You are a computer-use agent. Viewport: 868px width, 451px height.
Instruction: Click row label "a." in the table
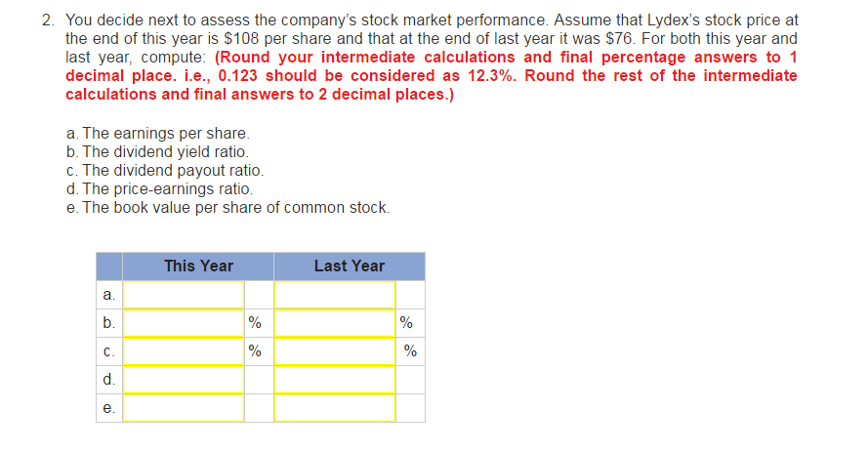108,294
